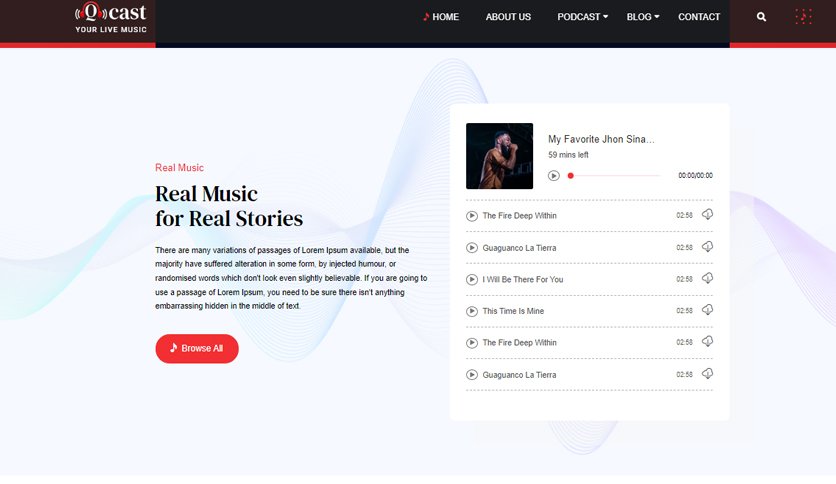Click the Browse All button
The image size is (836, 484).
point(197,349)
